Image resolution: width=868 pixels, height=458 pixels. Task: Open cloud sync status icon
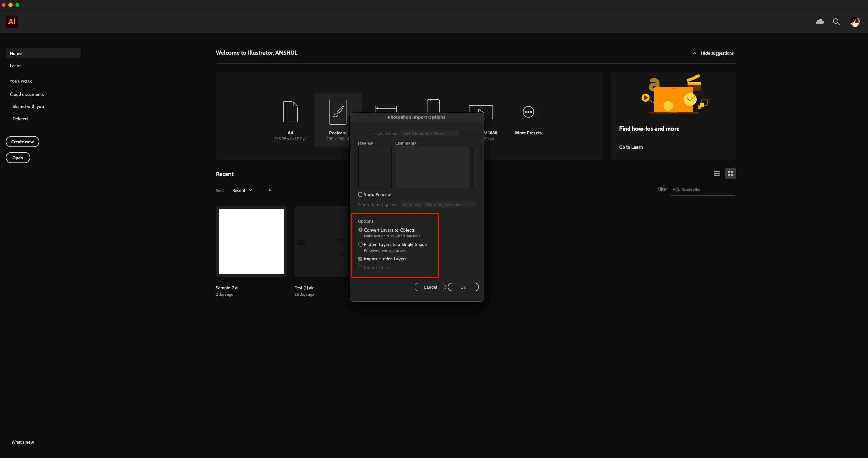(x=820, y=22)
